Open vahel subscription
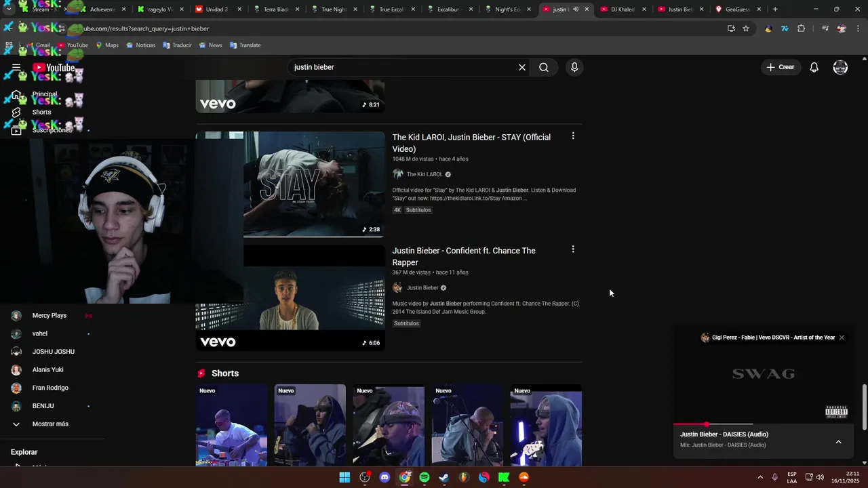 click(40, 333)
